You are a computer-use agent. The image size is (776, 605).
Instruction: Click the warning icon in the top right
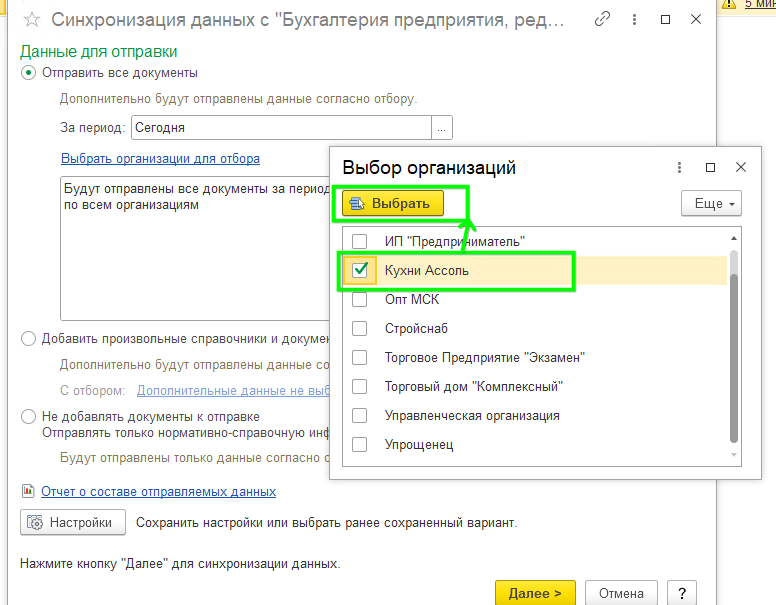pyautogui.click(x=729, y=4)
